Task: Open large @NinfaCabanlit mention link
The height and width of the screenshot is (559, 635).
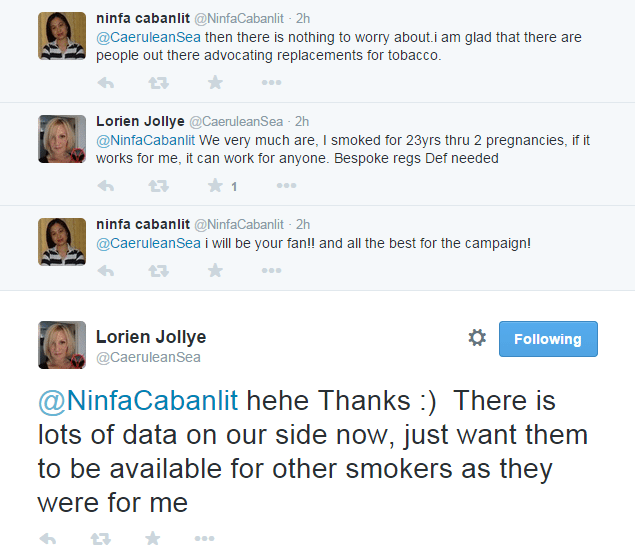Action: [x=138, y=401]
